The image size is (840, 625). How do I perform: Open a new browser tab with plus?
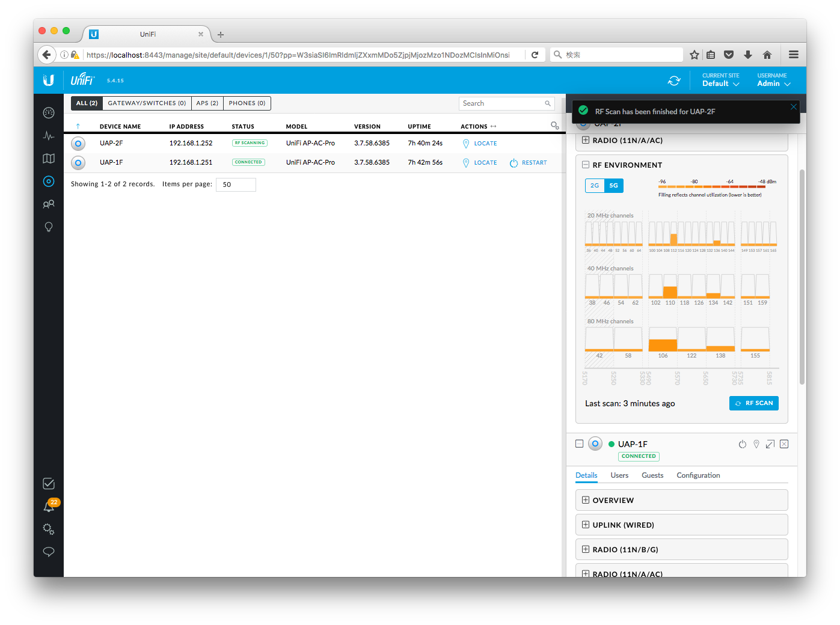pyautogui.click(x=221, y=35)
